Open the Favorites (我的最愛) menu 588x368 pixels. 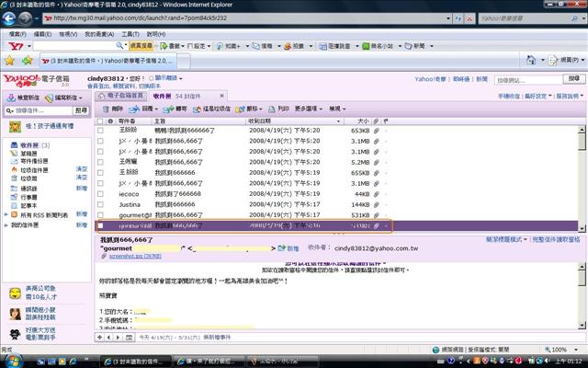click(99, 34)
